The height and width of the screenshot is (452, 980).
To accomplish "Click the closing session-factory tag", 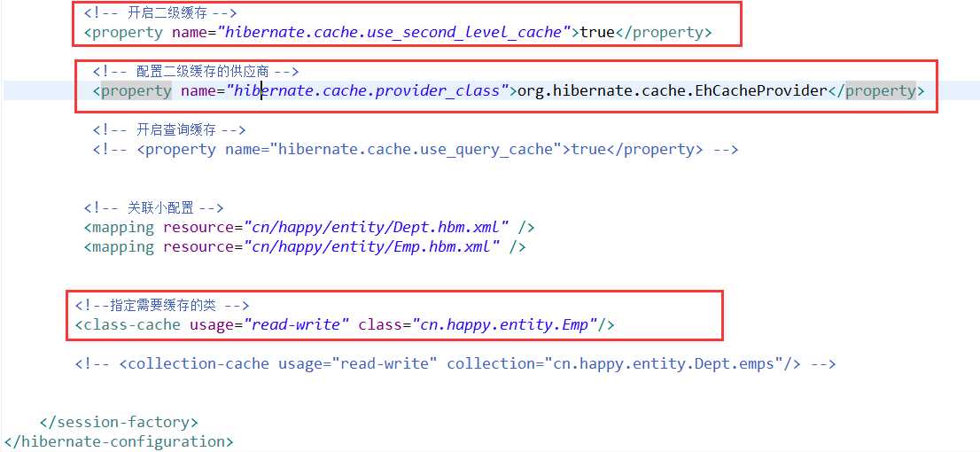I will click(119, 423).
